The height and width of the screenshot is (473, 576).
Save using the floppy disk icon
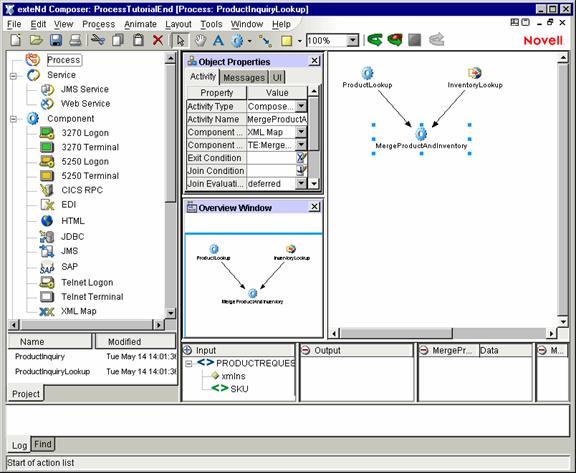tap(56, 40)
